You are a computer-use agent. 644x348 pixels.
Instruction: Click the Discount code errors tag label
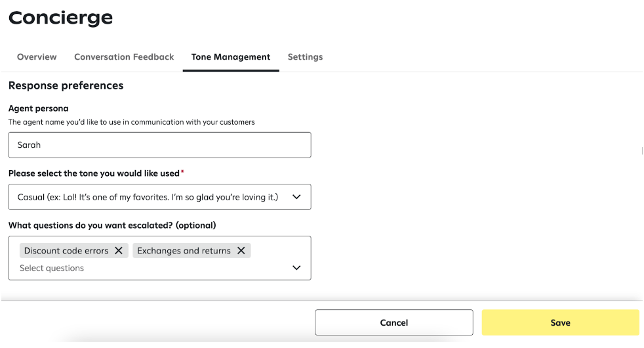[66, 250]
